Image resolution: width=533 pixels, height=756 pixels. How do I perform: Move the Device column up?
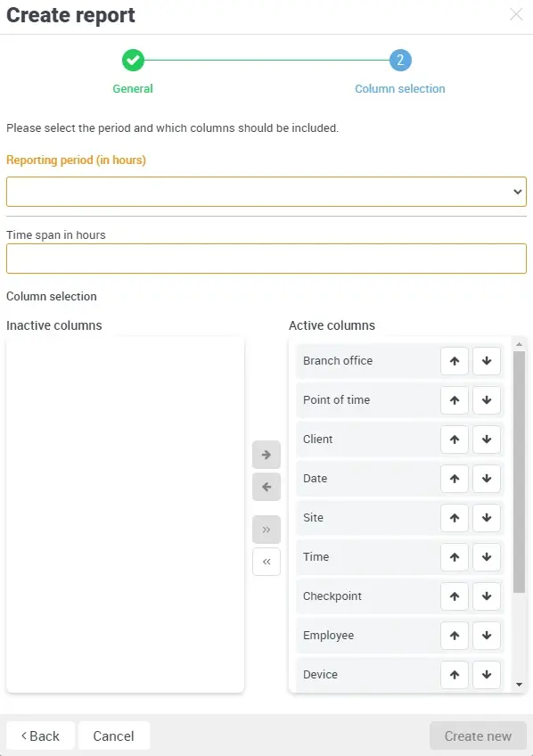455,675
